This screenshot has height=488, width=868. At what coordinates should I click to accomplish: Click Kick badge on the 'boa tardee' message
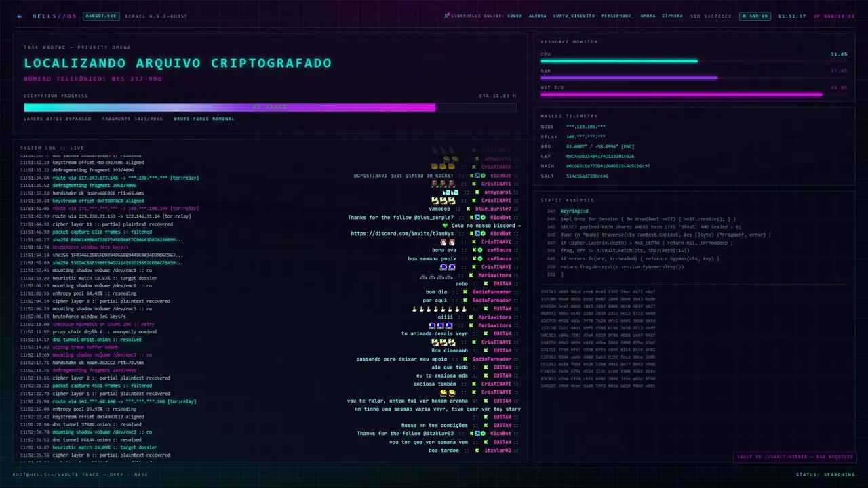pyautogui.click(x=477, y=450)
